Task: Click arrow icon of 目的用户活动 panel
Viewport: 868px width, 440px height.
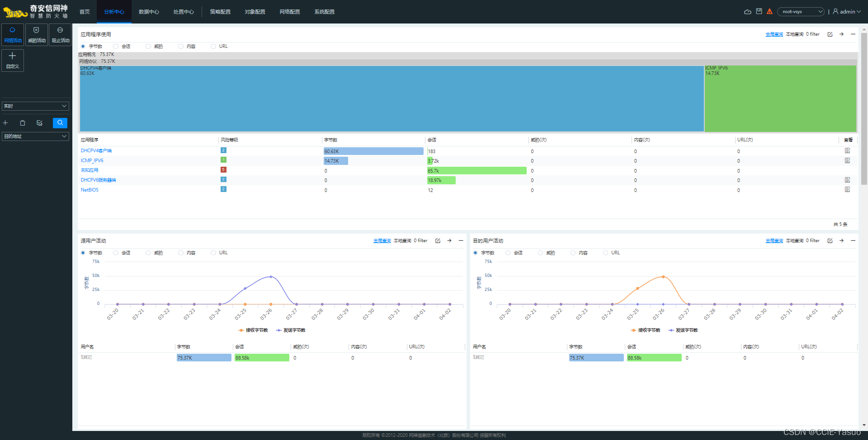Action: tap(841, 241)
